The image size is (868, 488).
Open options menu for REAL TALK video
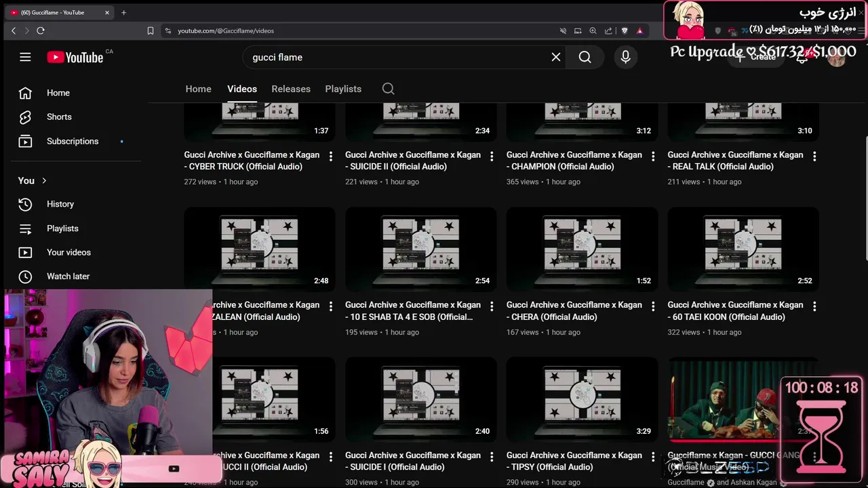click(814, 156)
